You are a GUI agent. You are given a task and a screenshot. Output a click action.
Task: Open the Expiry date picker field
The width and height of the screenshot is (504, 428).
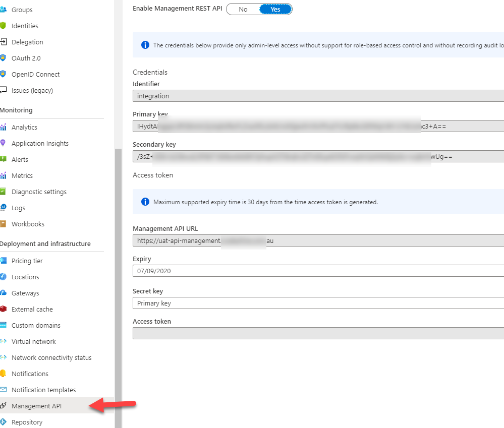(318, 271)
